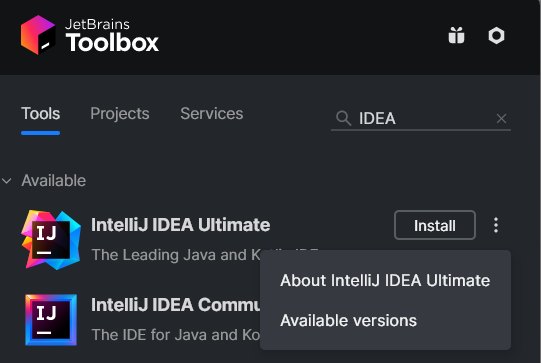This screenshot has width=541, height=363.
Task: Open the gift box What's New icon
Action: point(456,35)
